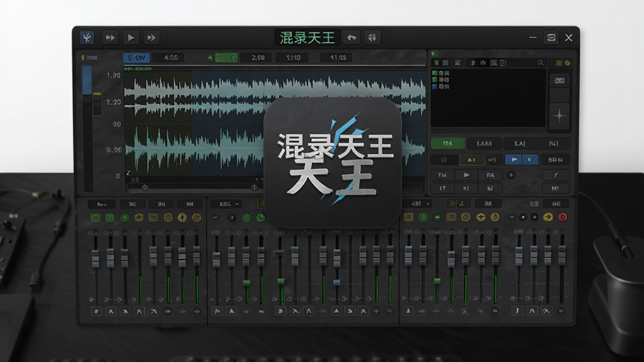Open the yellow gear settings icon in the right panel
This screenshot has width=644, height=362.
click(568, 63)
